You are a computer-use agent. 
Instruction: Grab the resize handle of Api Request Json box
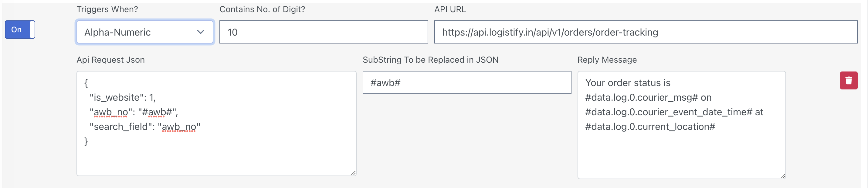(x=353, y=173)
